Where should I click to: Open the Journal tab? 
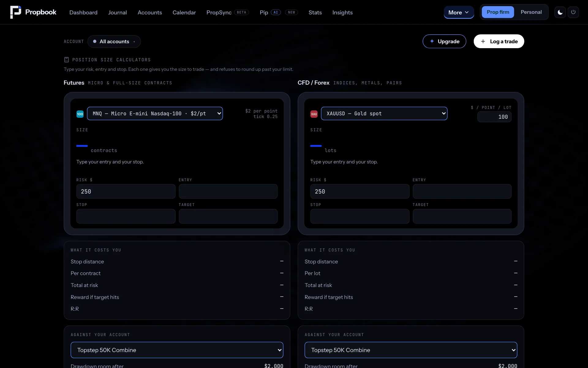pos(117,13)
